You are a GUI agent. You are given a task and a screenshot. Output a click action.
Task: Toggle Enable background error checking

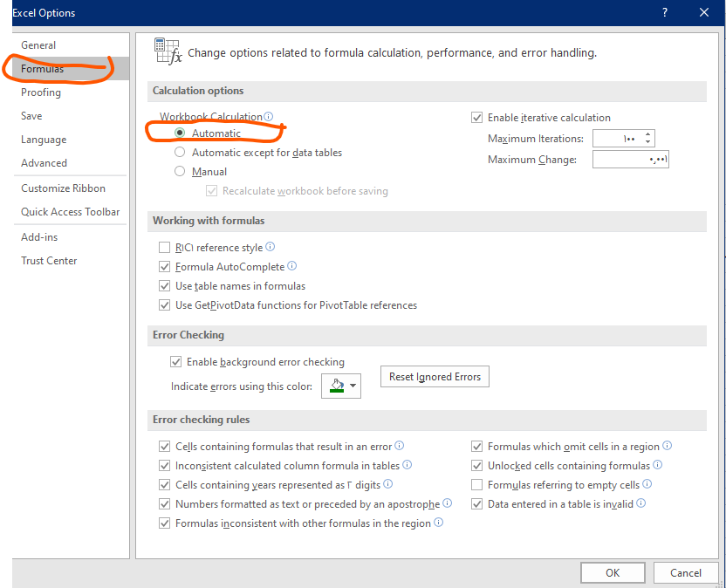tap(175, 361)
